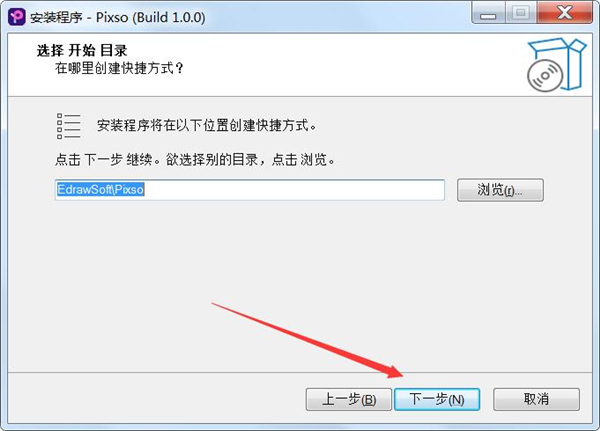Image resolution: width=600 pixels, height=431 pixels.
Task: Click the installer box and disc icon
Action: (x=556, y=65)
